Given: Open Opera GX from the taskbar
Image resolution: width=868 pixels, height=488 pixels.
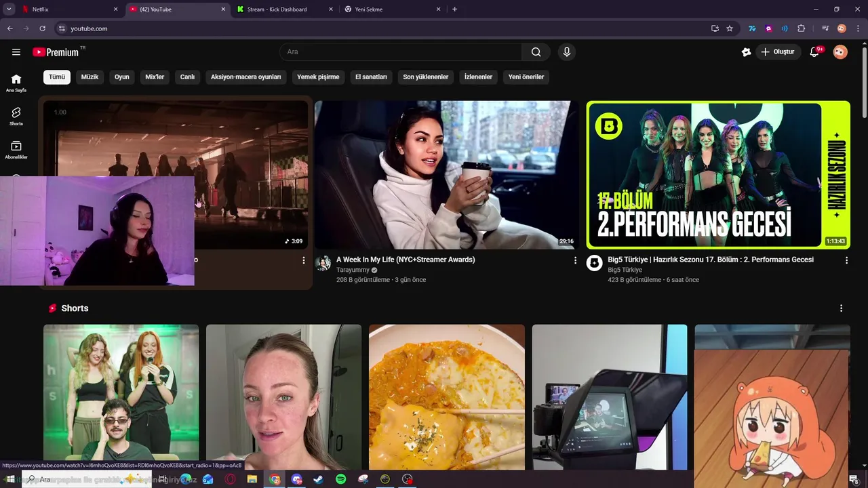Looking at the screenshot, I should click(x=230, y=479).
